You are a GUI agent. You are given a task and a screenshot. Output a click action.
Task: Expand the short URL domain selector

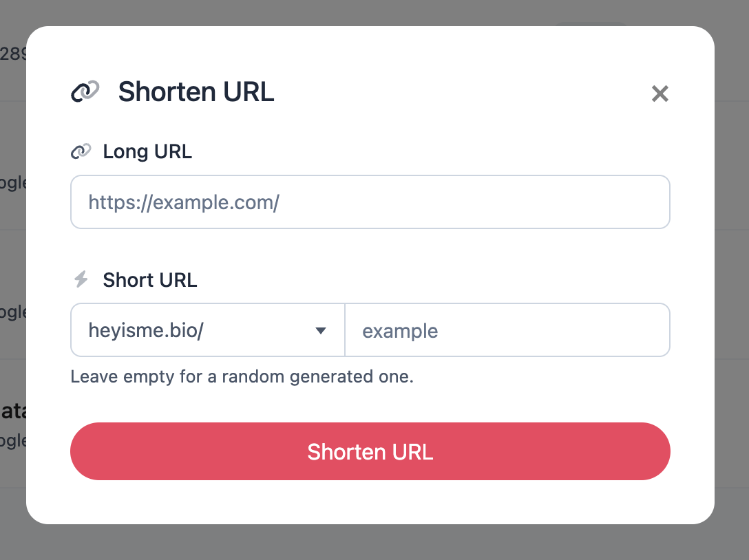207,330
